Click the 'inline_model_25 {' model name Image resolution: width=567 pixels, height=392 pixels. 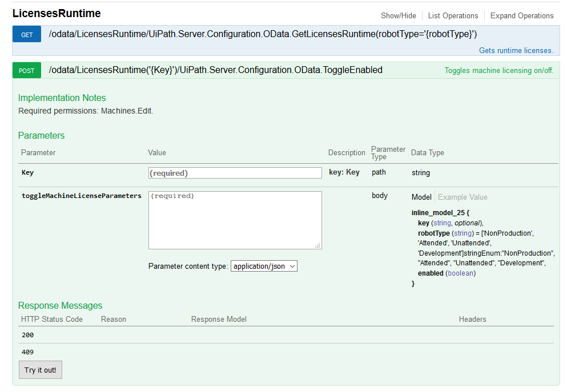[440, 212]
